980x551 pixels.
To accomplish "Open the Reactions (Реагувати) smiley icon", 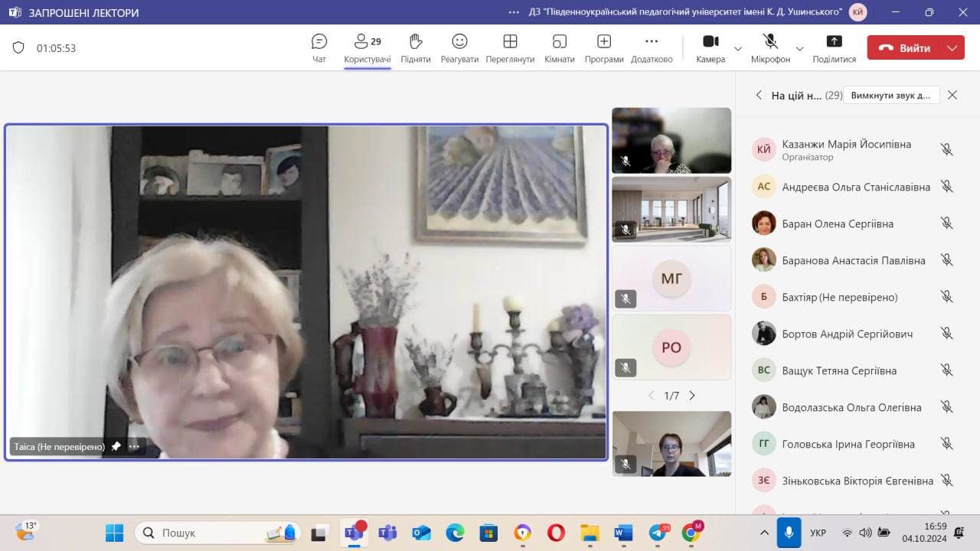I will [459, 42].
